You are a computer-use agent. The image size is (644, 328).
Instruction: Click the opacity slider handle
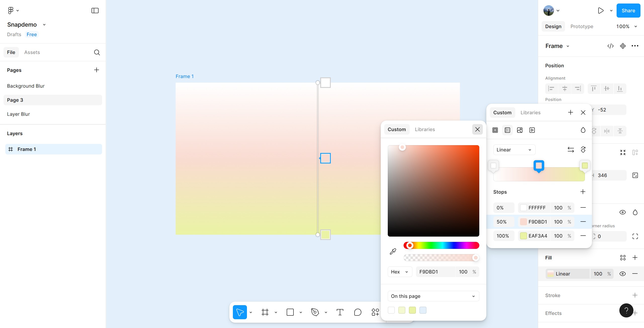click(476, 258)
